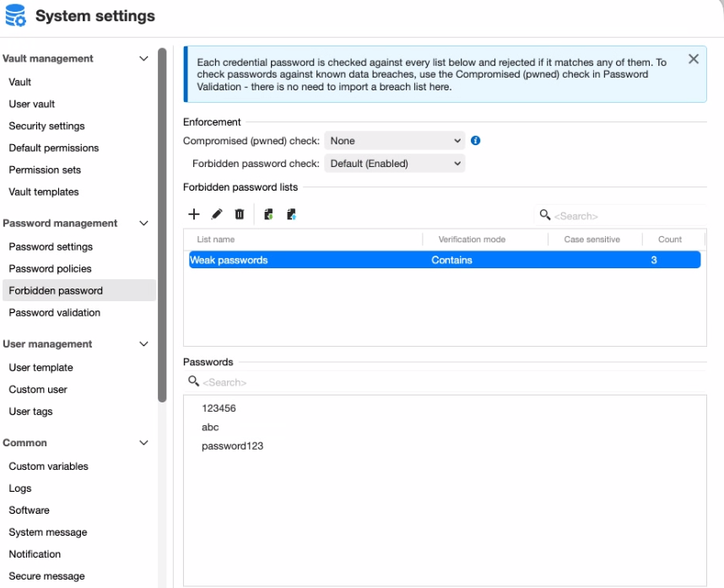Open Custom variables page

pyautogui.click(x=48, y=467)
